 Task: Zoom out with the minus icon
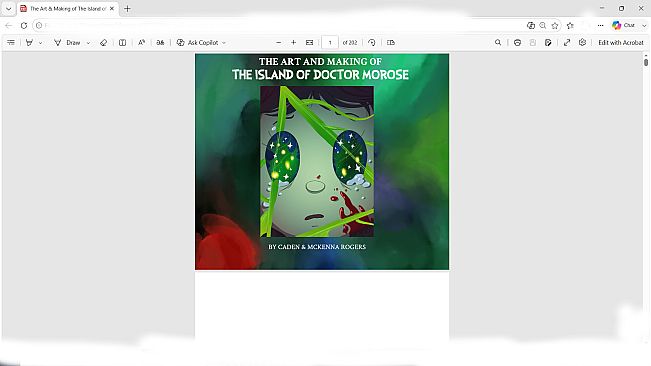279,42
